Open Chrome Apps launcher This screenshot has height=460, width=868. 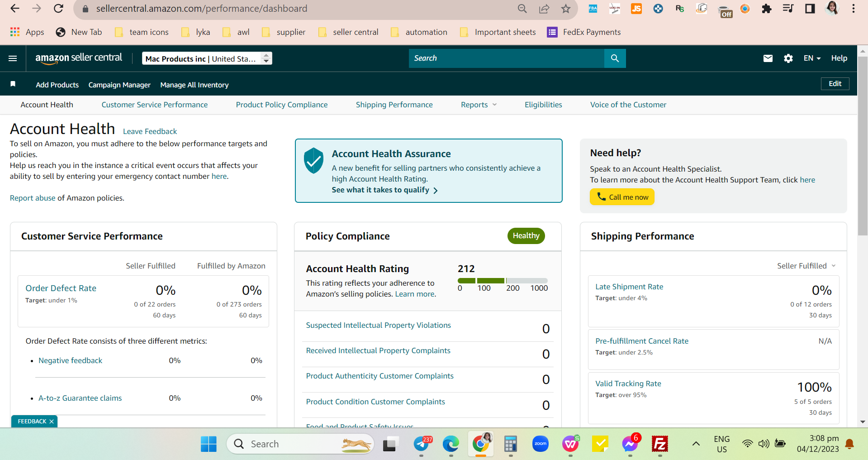pyautogui.click(x=27, y=32)
